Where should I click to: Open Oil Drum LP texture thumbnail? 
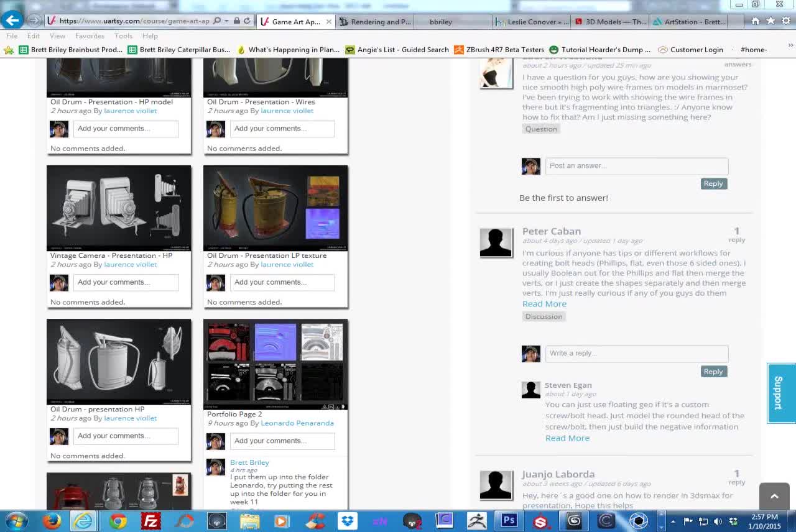[x=275, y=208]
